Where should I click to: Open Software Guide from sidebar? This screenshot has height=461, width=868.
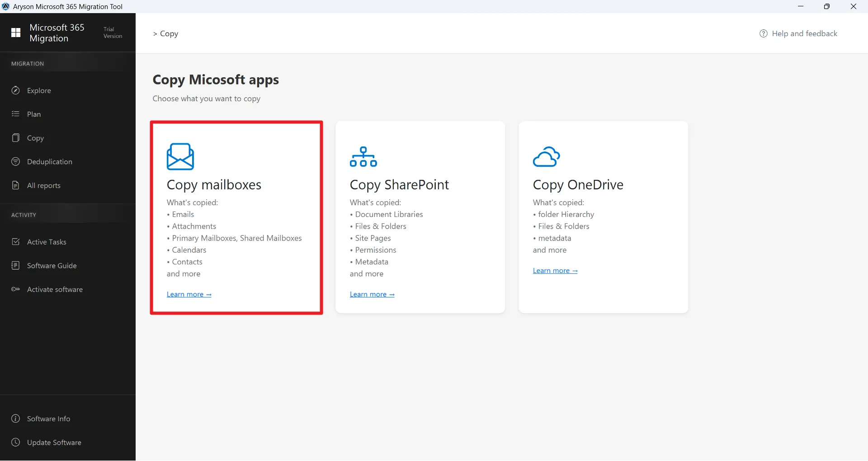(x=52, y=266)
